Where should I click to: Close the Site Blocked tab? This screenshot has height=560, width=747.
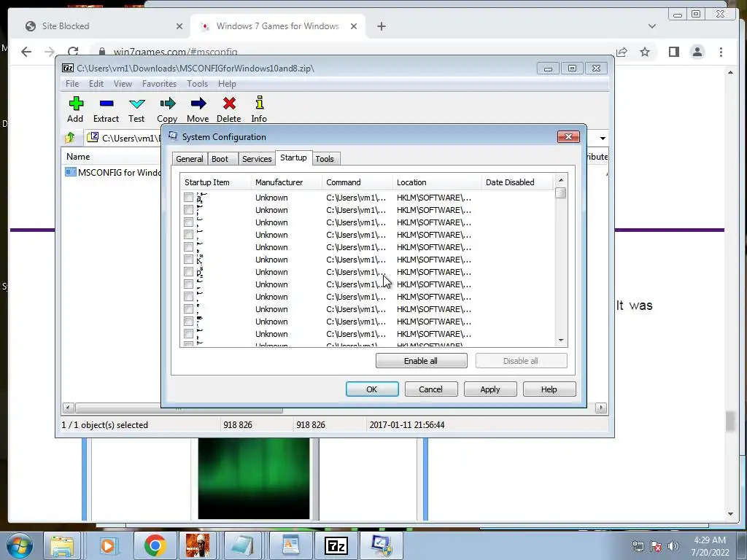(179, 26)
